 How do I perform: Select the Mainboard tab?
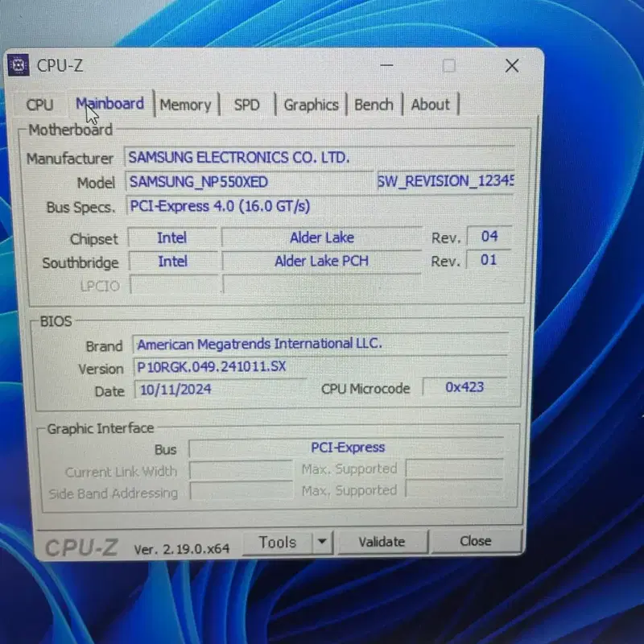point(110,104)
